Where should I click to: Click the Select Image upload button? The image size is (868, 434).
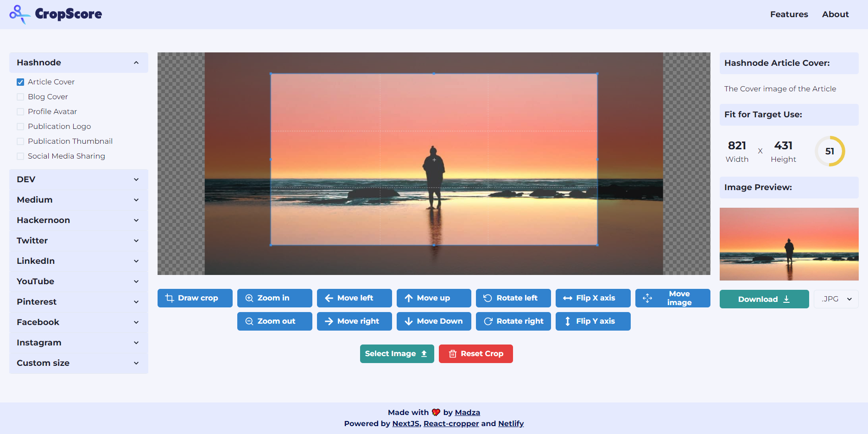tap(397, 354)
